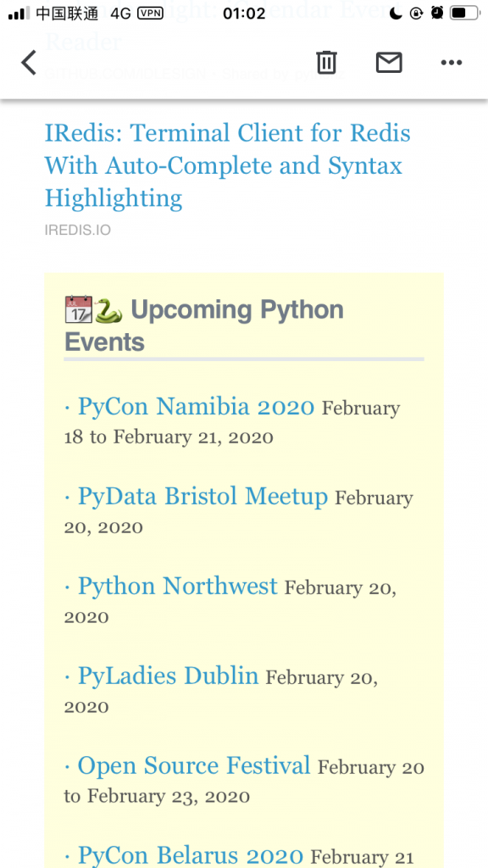Tap the VPN status indicator
This screenshot has height=868, width=488.
[150, 13]
